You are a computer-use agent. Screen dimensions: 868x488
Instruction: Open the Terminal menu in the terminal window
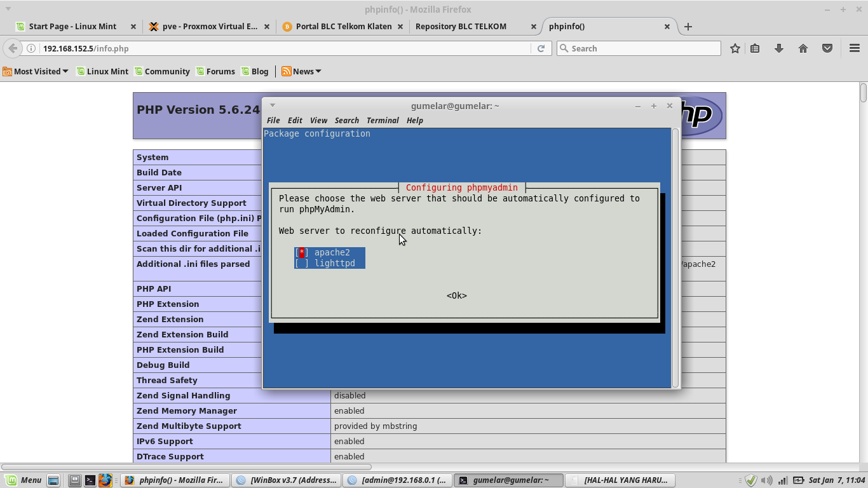point(382,120)
